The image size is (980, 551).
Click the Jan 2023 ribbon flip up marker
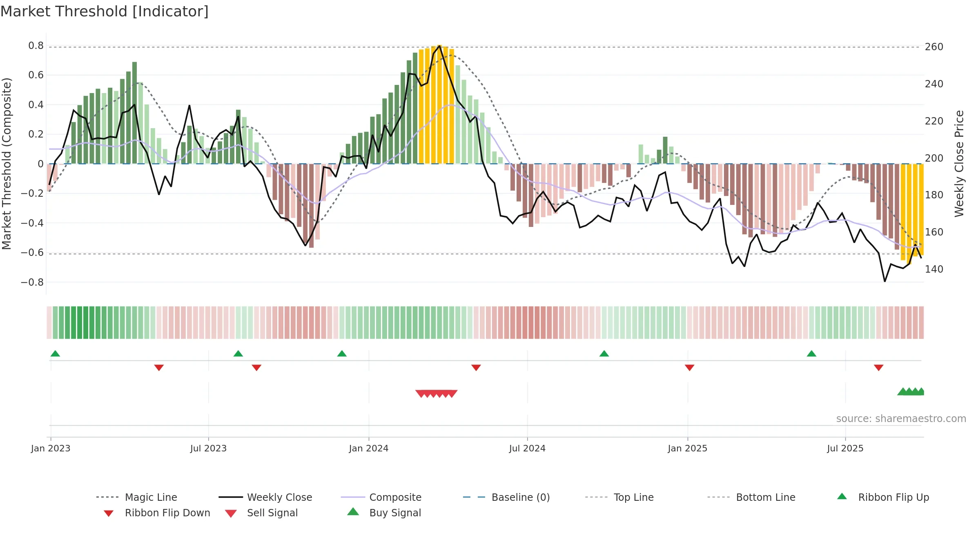[55, 353]
